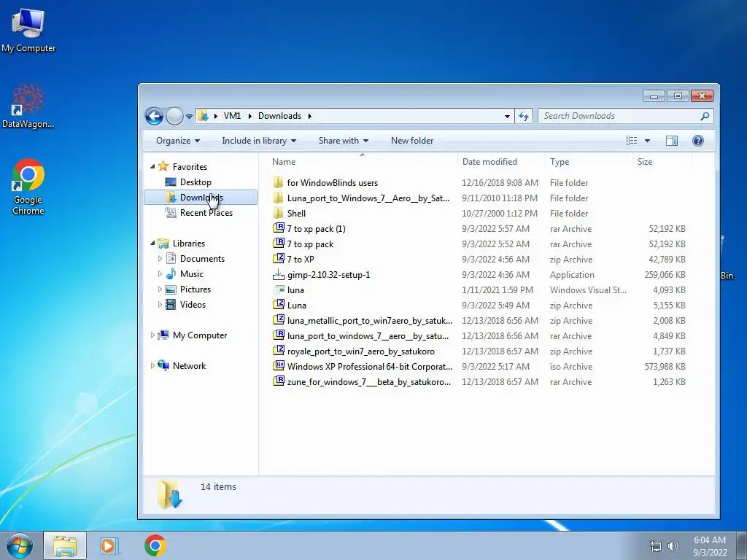Image resolution: width=747 pixels, height=560 pixels.
Task: Change your view icon in toolbar
Action: tap(632, 141)
